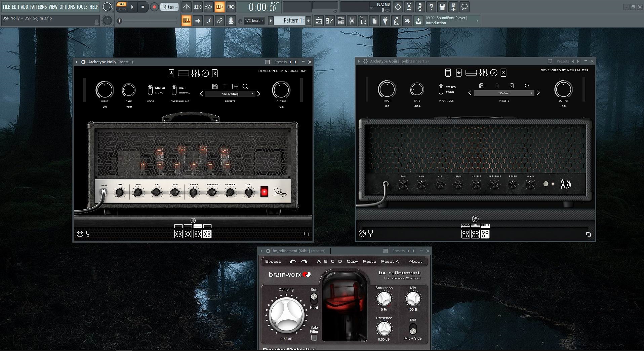The height and width of the screenshot is (351, 644).
Task: Toggle Soft/Hard switch in bx_refinement
Action: coord(314,298)
